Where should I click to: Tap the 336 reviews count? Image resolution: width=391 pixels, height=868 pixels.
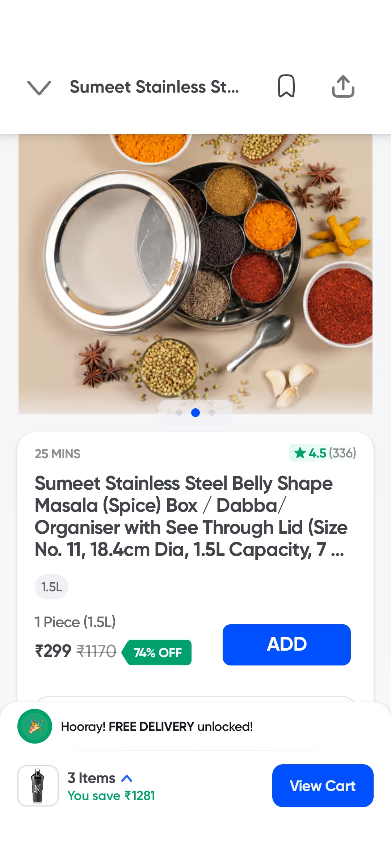click(342, 453)
